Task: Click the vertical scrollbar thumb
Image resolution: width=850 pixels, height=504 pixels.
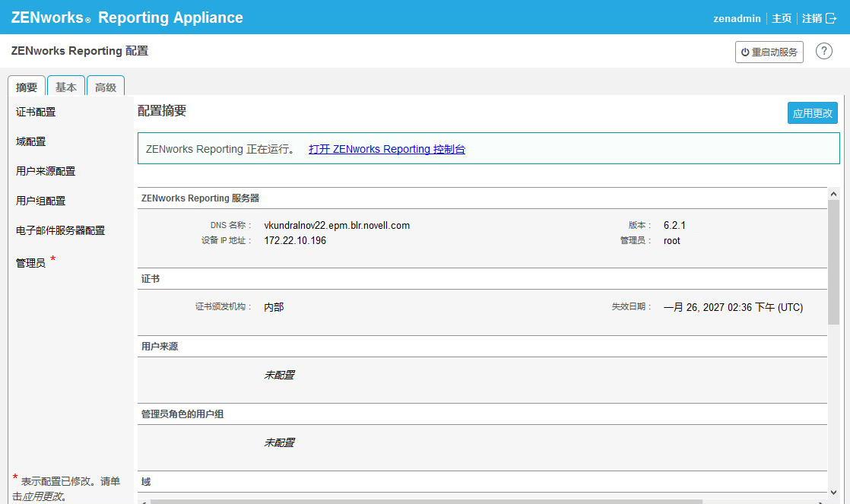Action: (x=833, y=262)
